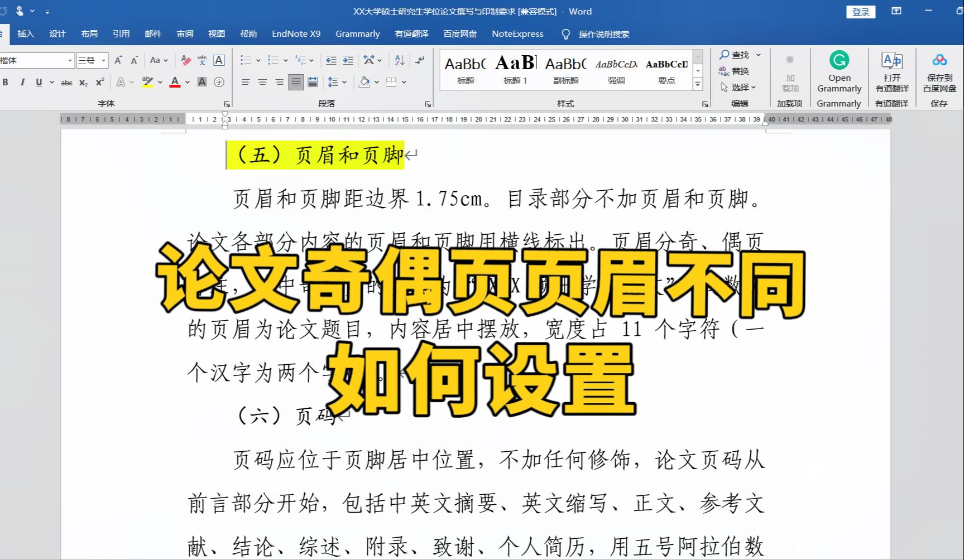The width and height of the screenshot is (964, 560).
Task: Open the add-ins (加载项) button
Action: point(790,73)
